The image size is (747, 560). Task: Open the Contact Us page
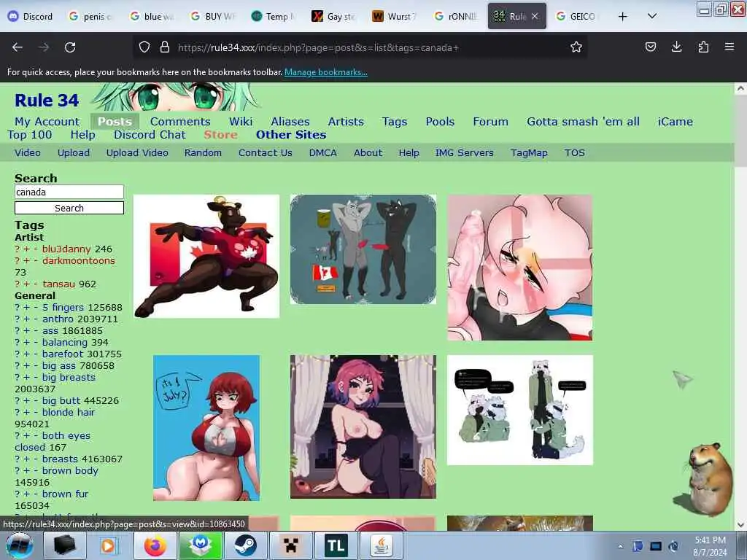point(266,153)
